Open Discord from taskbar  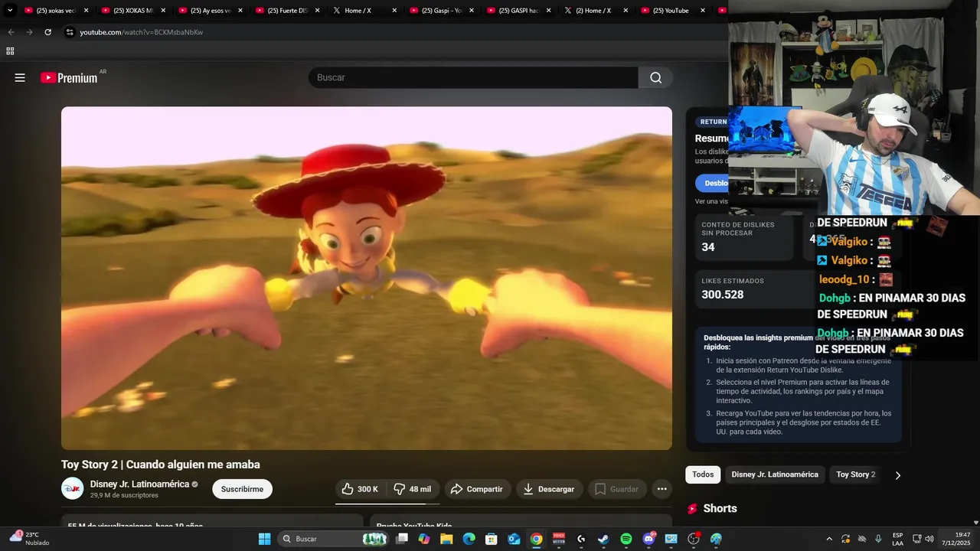coord(649,539)
